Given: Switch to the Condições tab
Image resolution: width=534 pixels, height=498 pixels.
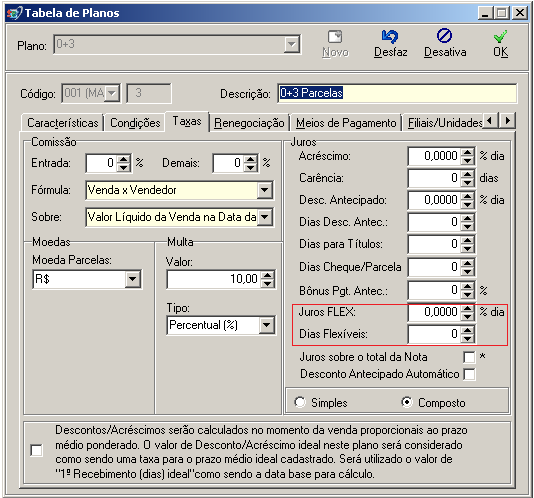Looking at the screenshot, I should 135,123.
